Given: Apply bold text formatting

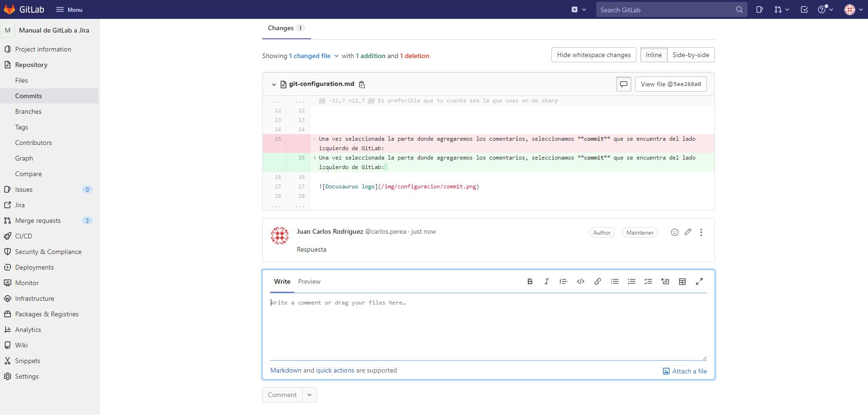Looking at the screenshot, I should coord(530,281).
